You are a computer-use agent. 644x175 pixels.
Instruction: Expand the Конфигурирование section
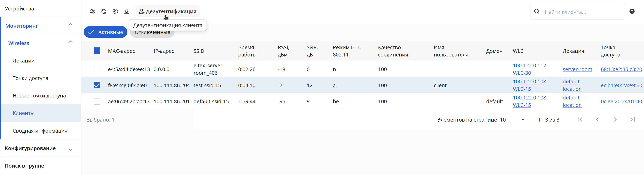(x=70, y=149)
